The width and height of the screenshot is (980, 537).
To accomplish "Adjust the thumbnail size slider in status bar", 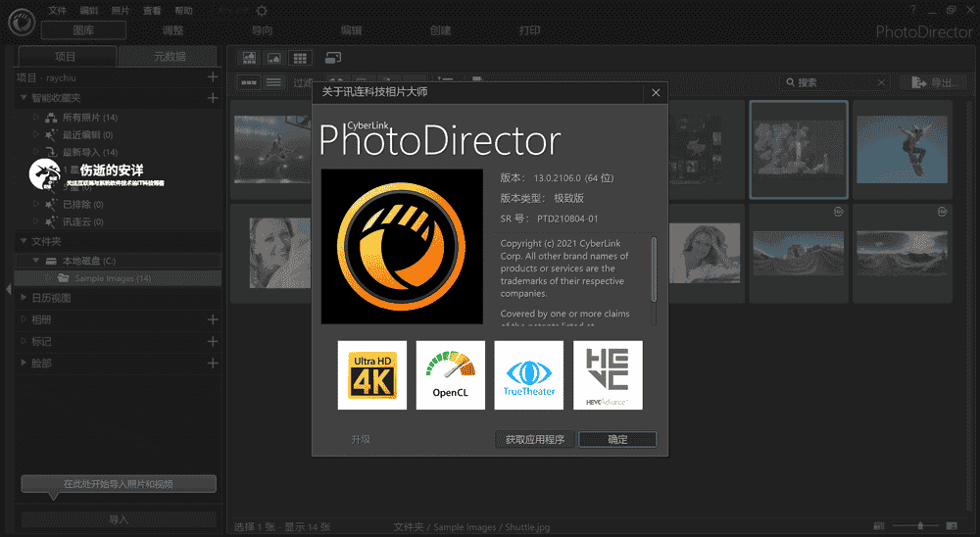I will [x=920, y=526].
